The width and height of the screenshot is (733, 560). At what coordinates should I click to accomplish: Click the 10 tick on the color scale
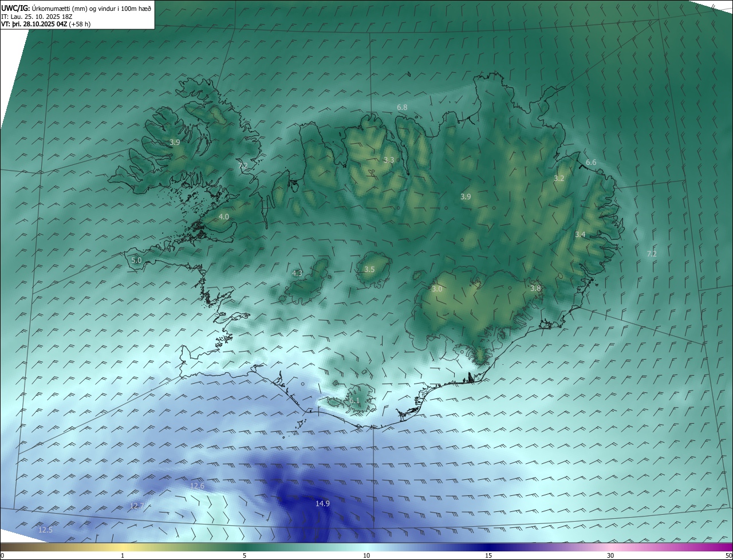(366, 555)
